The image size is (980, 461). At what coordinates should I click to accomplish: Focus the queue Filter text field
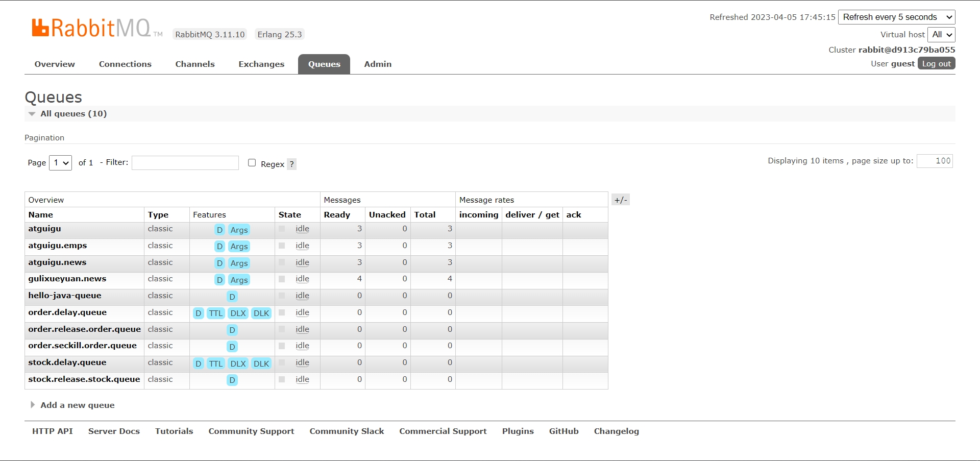[x=185, y=163]
